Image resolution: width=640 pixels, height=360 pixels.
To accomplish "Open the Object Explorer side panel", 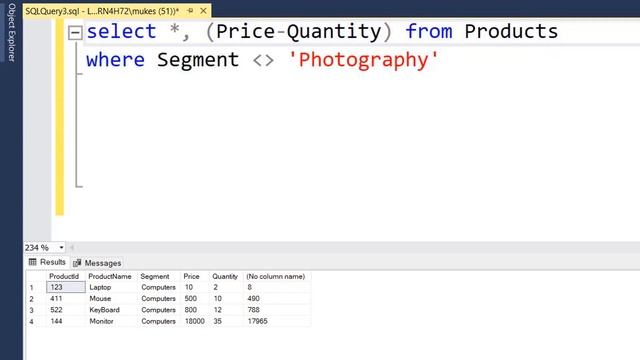I will click(11, 32).
